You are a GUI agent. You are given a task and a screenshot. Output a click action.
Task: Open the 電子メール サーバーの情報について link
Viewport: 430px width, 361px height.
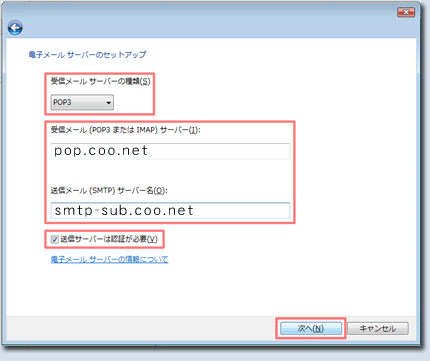(x=109, y=259)
